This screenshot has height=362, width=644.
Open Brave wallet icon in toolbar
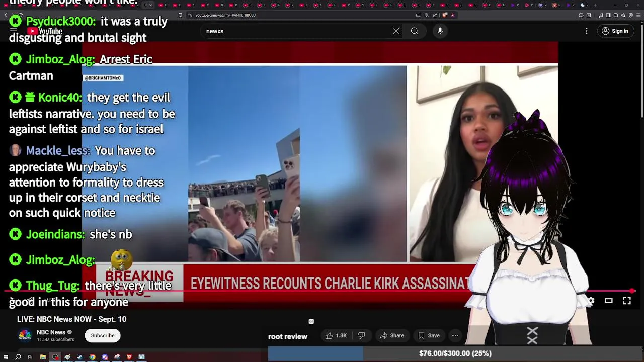pyautogui.click(x=616, y=15)
